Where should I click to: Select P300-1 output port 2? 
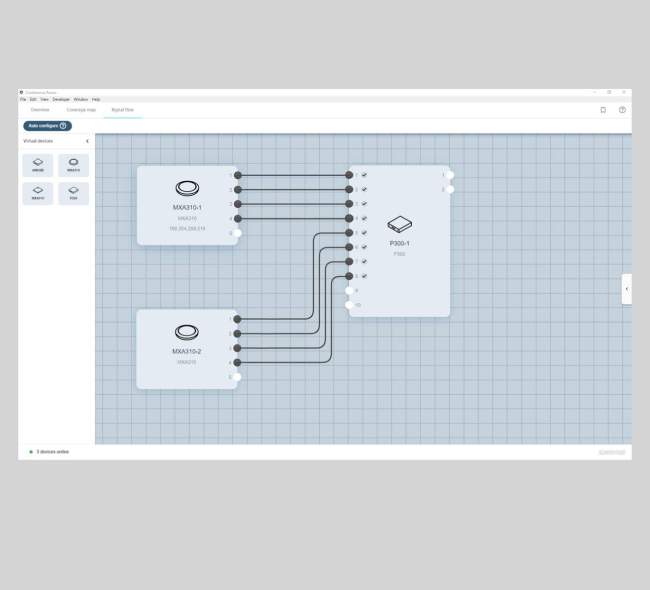[450, 189]
